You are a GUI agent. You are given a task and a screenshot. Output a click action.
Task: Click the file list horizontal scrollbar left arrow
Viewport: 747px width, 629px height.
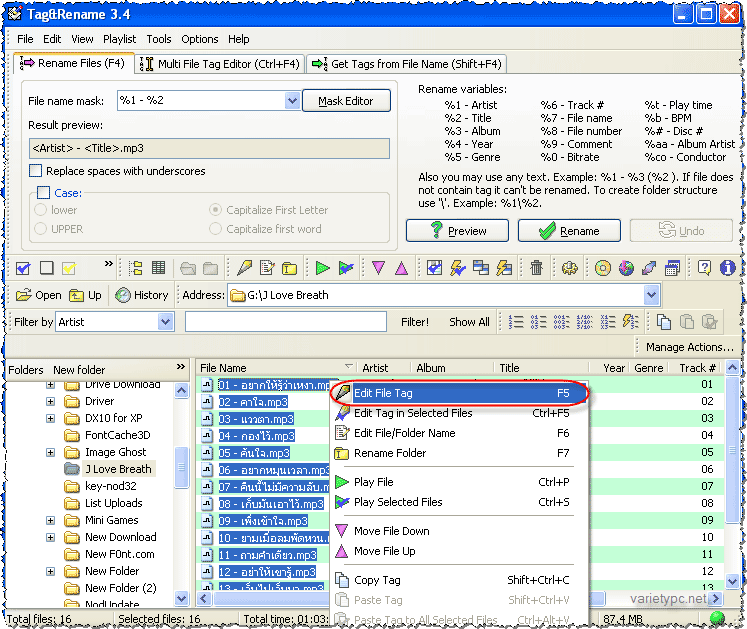[204, 598]
